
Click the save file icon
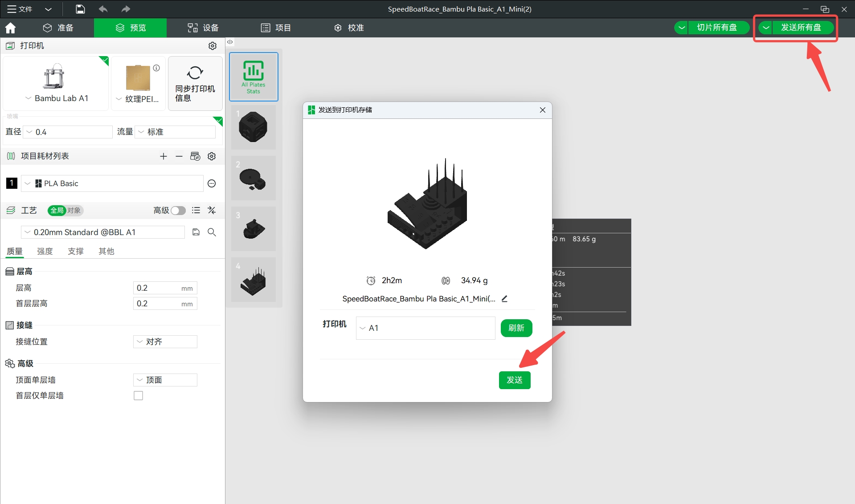point(80,9)
